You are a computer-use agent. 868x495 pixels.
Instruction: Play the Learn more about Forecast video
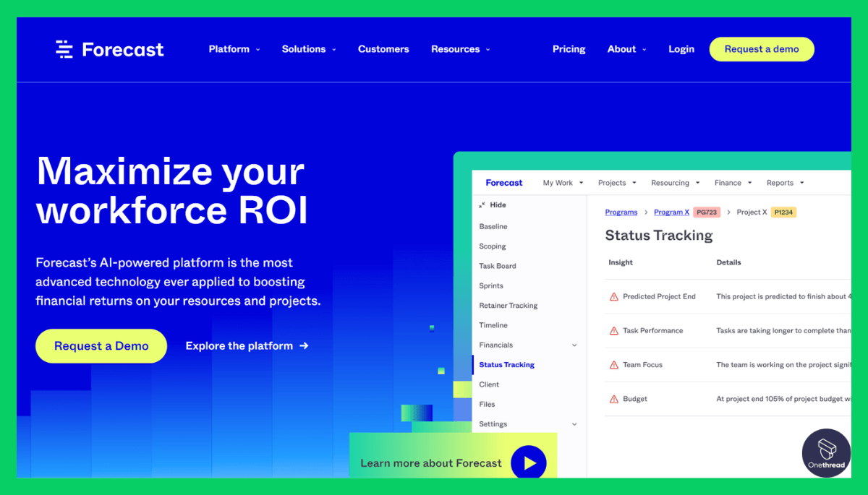[529, 462]
